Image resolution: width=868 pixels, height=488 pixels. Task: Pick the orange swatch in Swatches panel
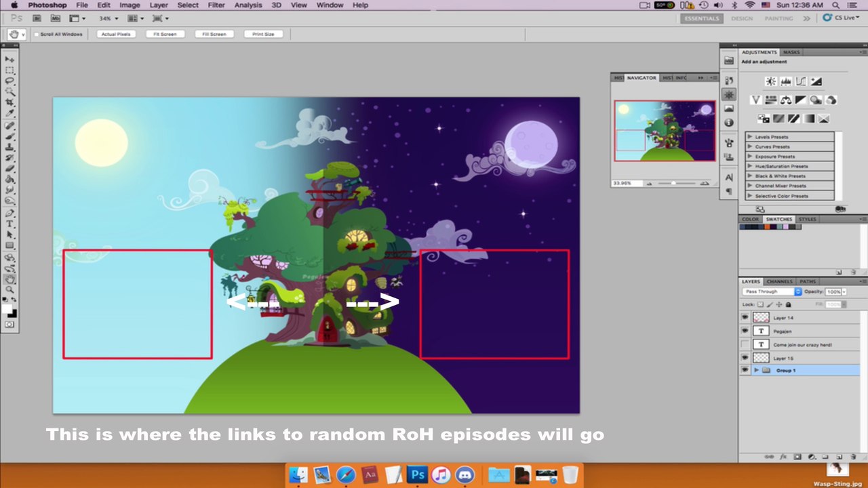coord(767,227)
